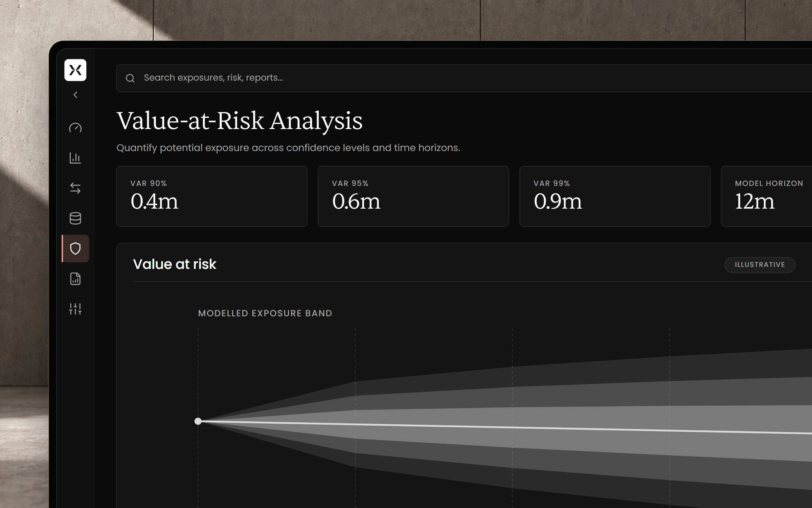Select the VAR 95% card

point(413,196)
